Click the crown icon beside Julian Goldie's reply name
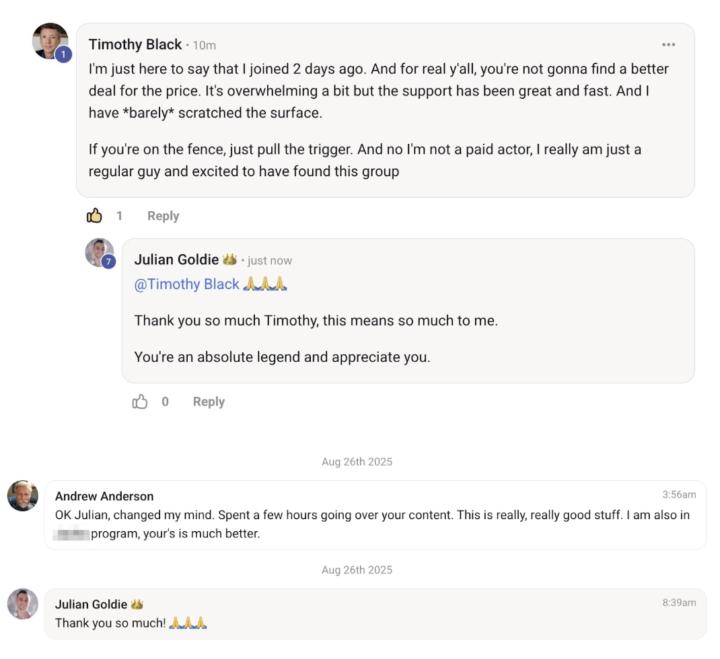The image size is (720, 659). [229, 260]
